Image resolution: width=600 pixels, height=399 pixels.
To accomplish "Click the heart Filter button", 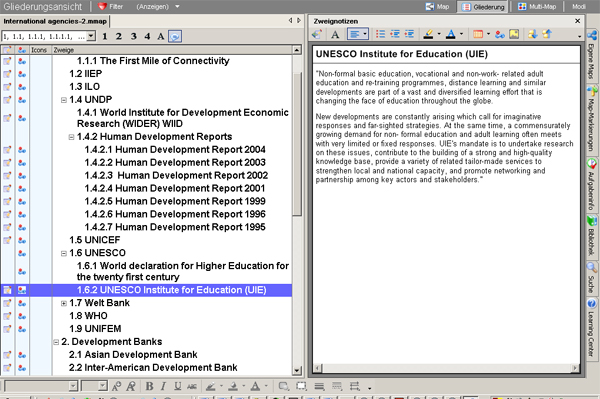I will 110,7.
